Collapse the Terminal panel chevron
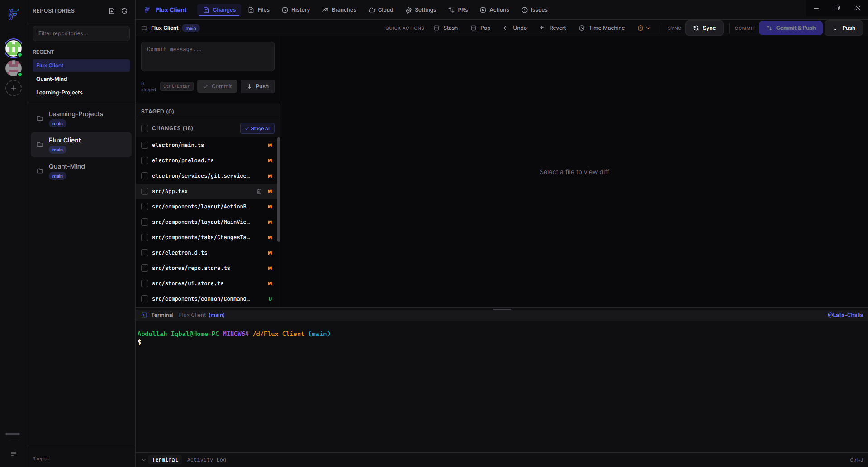This screenshot has height=467, width=868. [x=143, y=459]
